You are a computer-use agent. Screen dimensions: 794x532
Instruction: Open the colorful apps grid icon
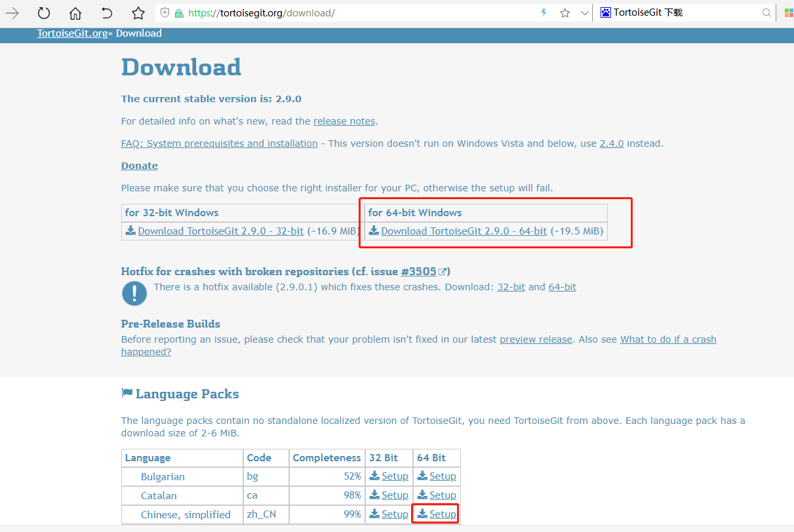789,12
